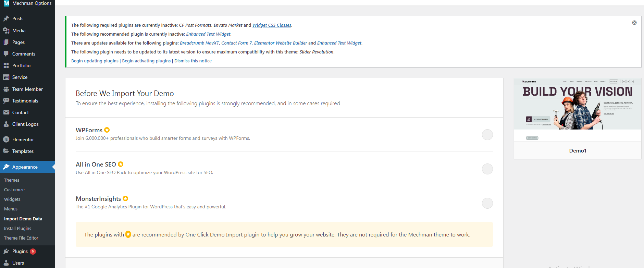Open Theme File Editor submenu item
This screenshot has height=268, width=644.
(21, 238)
